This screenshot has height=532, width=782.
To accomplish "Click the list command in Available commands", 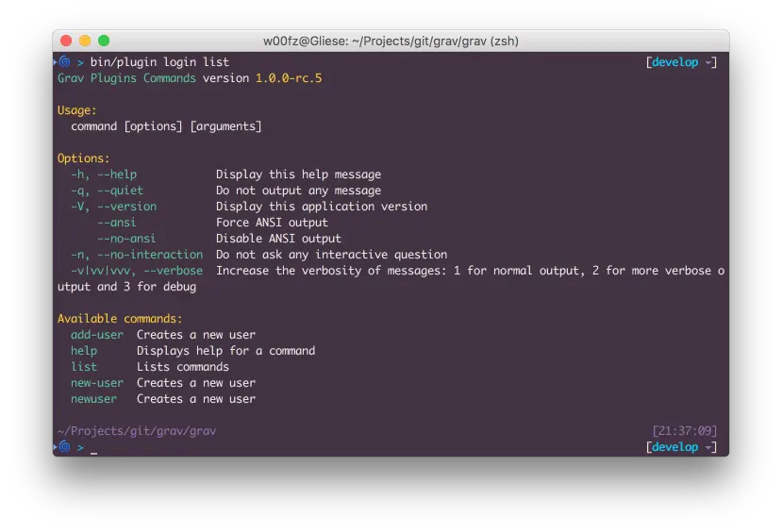I will tap(84, 367).
